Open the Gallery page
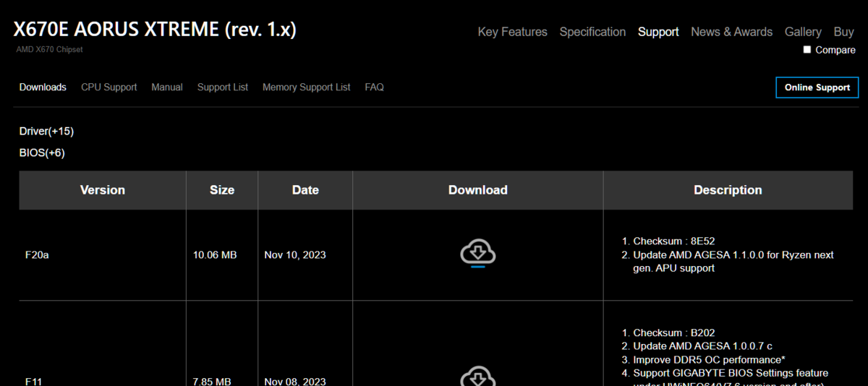Image resolution: width=868 pixels, height=386 pixels. (803, 32)
